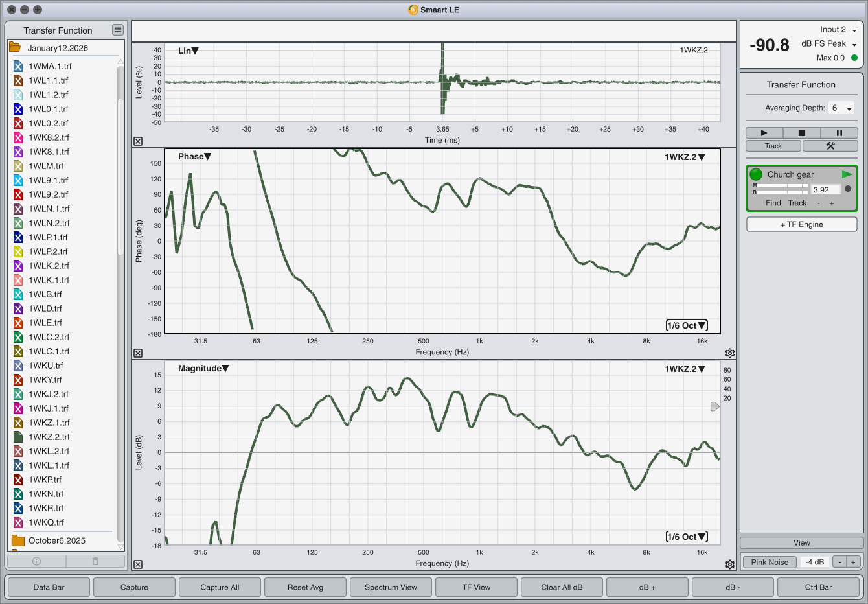
Task: Toggle the Track button under transport controls
Action: coord(773,146)
